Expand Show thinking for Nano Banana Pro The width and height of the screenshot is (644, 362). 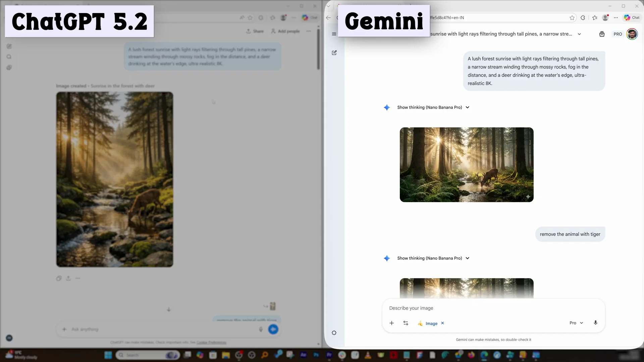[433, 107]
